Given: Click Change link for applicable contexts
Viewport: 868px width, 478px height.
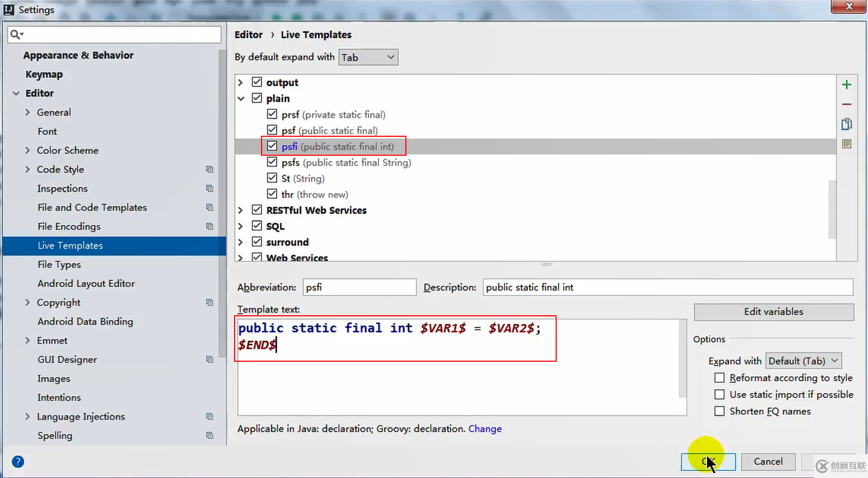Looking at the screenshot, I should (x=485, y=429).
